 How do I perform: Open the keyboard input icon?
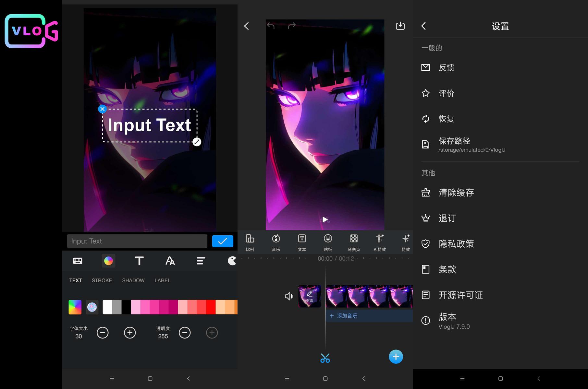click(78, 261)
